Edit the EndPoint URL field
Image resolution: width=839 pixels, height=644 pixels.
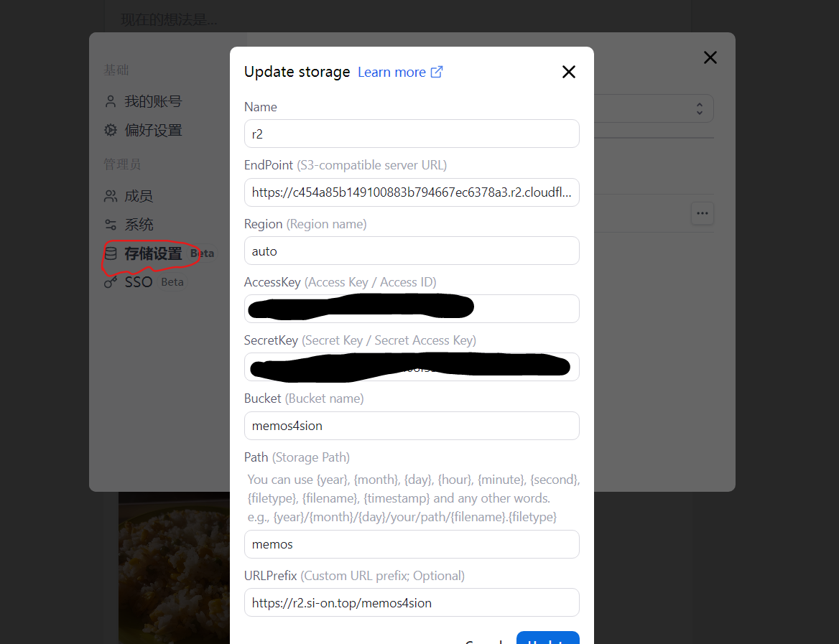point(412,192)
